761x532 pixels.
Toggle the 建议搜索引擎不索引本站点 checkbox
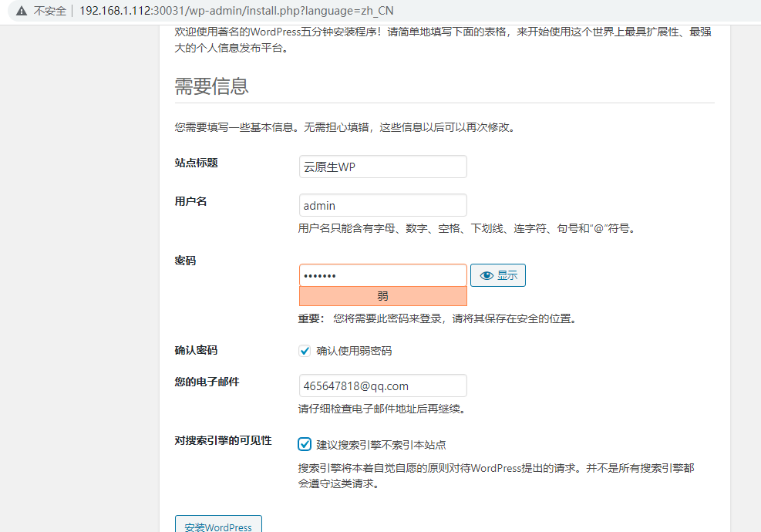click(305, 444)
